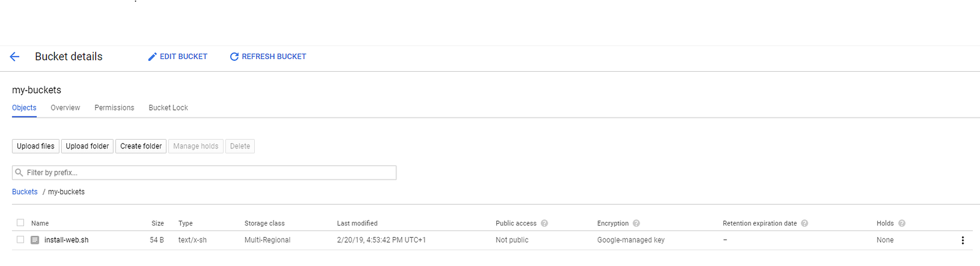Focus the Filter by prefix field
The width and height of the screenshot is (980, 266).
coord(208,173)
